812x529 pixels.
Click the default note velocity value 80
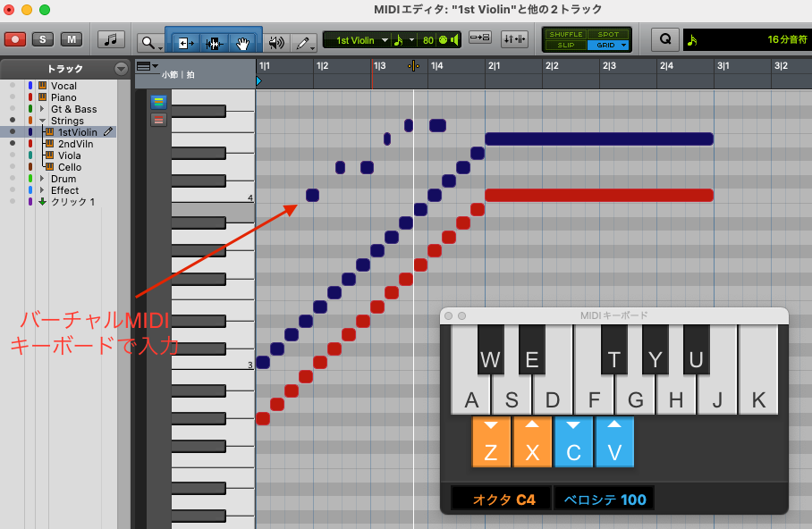(428, 40)
